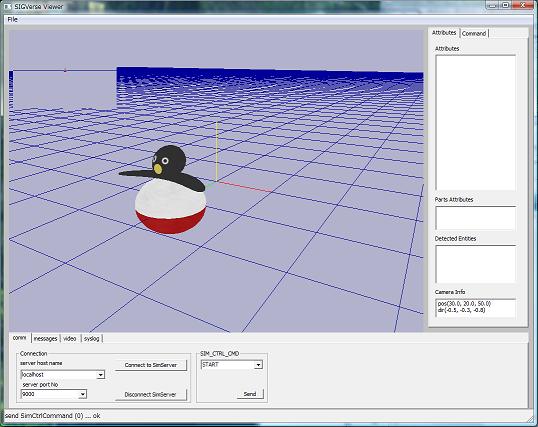Switch to the syslog tab
Image resolution: width=538 pixels, height=427 pixels.
pos(92,338)
